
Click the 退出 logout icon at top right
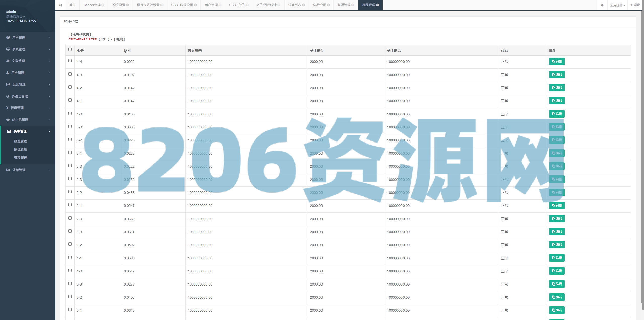point(631,5)
